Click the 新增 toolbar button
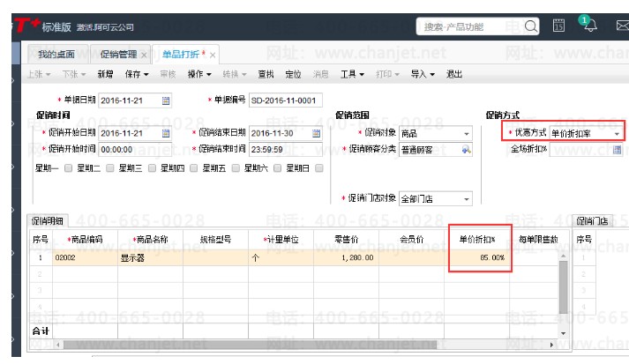Screen dimensions: 629x364 point(105,74)
